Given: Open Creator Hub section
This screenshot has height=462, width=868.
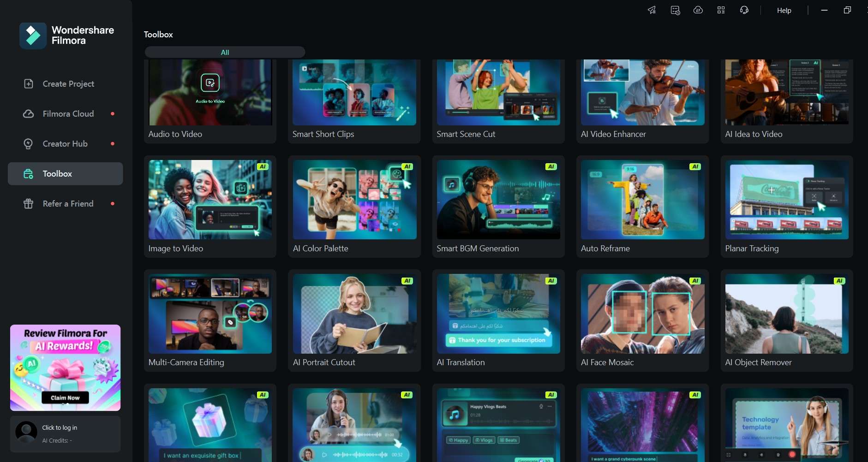Looking at the screenshot, I should (65, 144).
